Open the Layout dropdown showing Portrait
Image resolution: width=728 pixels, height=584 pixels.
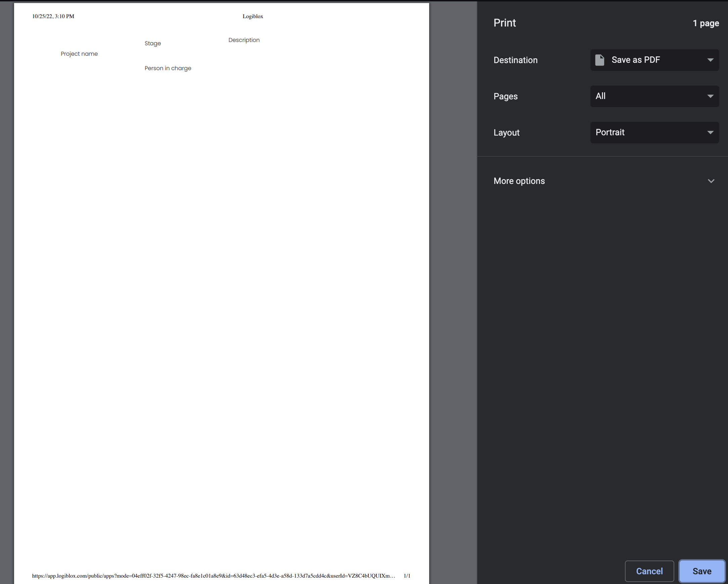pyautogui.click(x=654, y=132)
